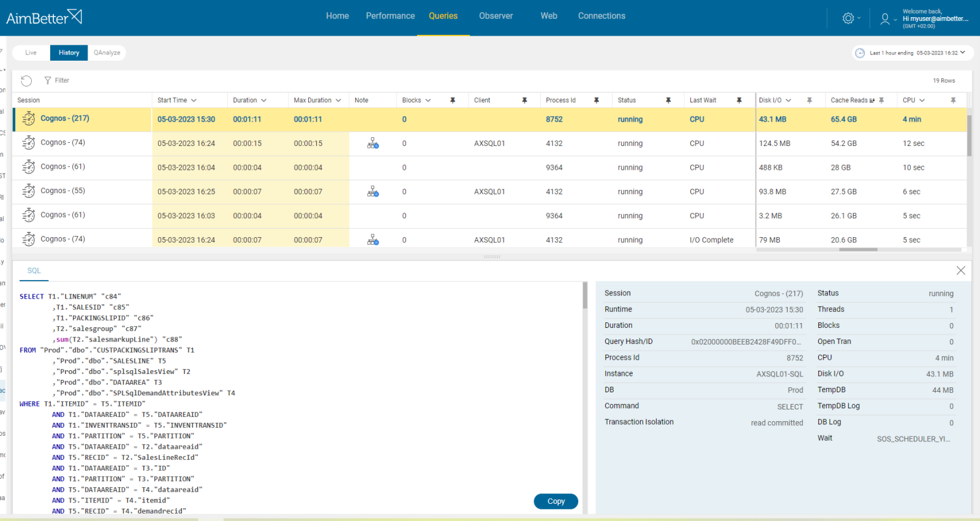Click the myuser@aimbetter welcome text

(x=935, y=18)
